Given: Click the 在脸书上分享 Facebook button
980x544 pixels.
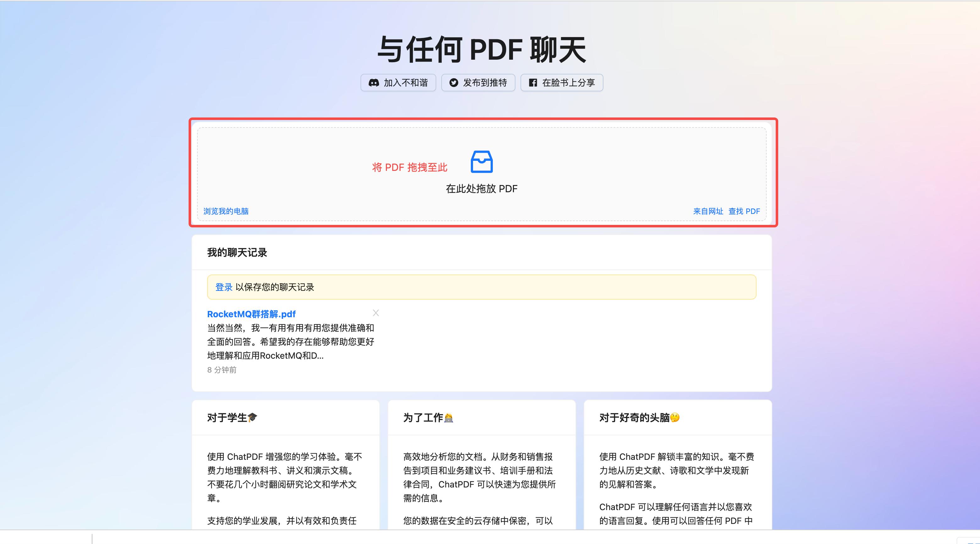Looking at the screenshot, I should click(x=562, y=83).
